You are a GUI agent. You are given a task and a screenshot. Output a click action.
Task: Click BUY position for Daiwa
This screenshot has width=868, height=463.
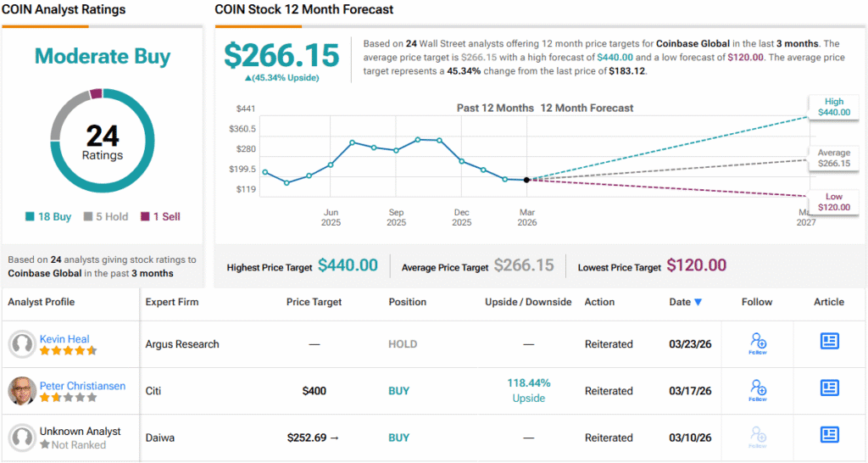pyautogui.click(x=398, y=438)
